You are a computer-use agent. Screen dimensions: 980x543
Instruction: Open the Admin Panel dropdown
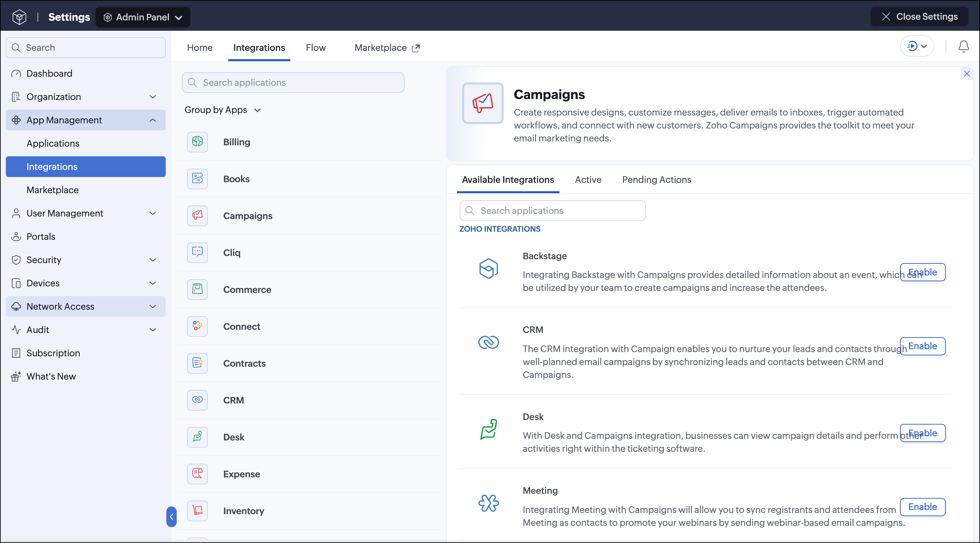click(x=143, y=17)
